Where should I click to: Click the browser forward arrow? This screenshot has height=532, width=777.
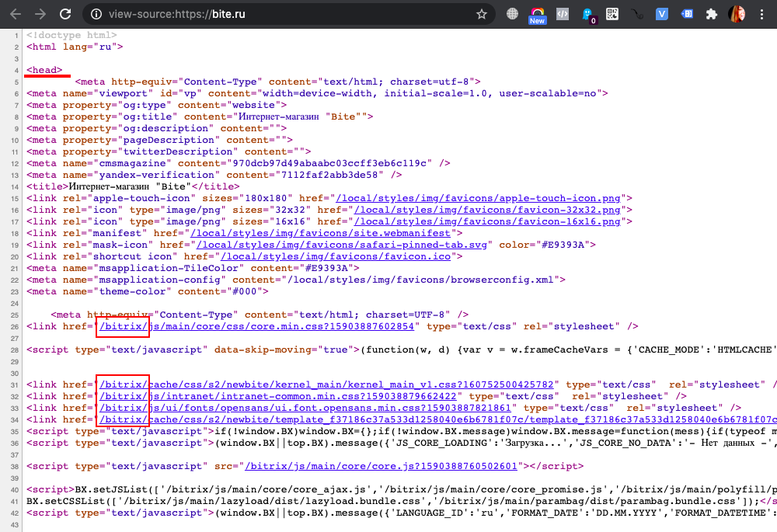click(x=40, y=14)
